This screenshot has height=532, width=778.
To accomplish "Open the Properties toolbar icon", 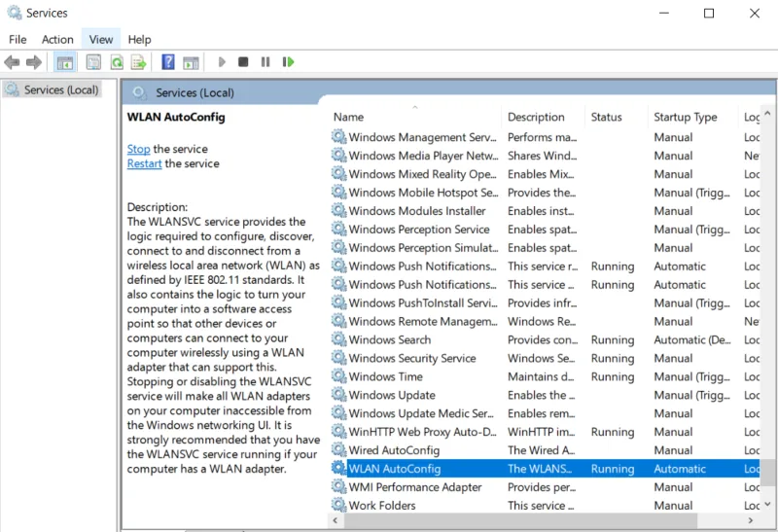I will tap(93, 62).
